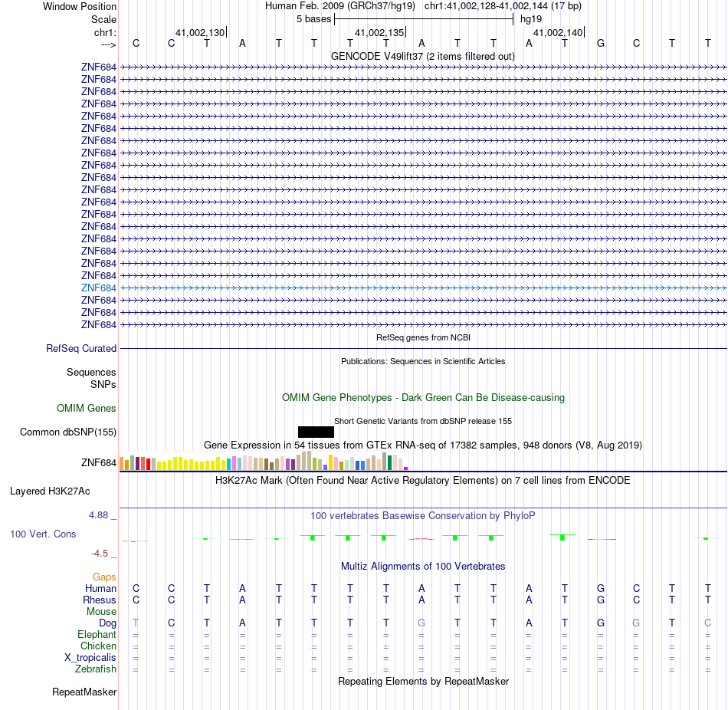Screen dimensions: 728x710
Task: Click the cyan bar in the GTEx chart
Action: (x=229, y=464)
